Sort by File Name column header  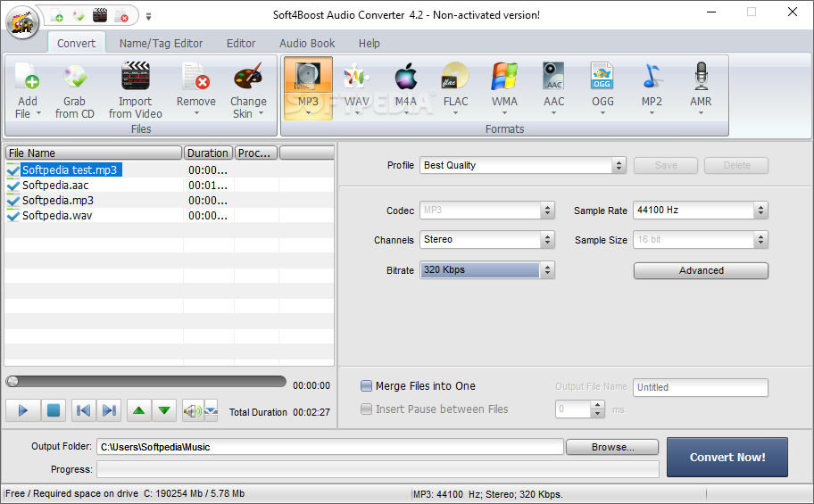94,153
